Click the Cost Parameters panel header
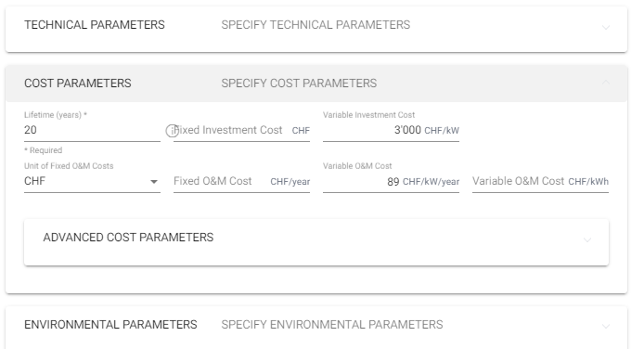Screen dimensions: 644x349 316,84
